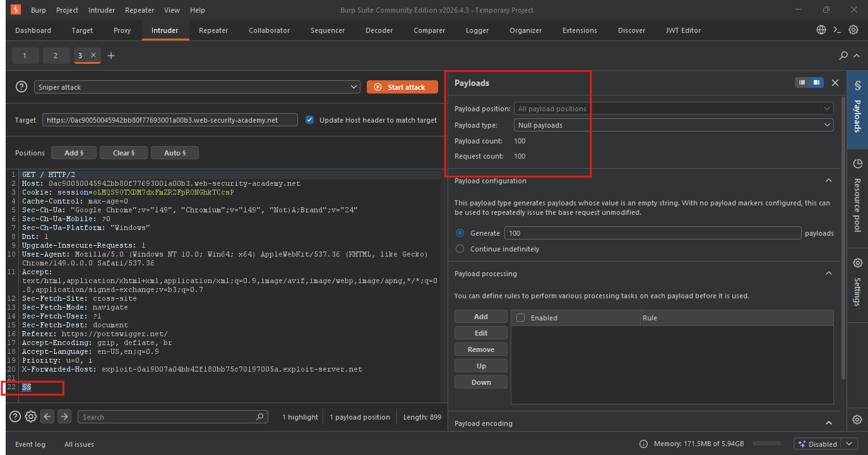Select Intruder tab 2
Screen dimensions: 868x455
click(56, 56)
